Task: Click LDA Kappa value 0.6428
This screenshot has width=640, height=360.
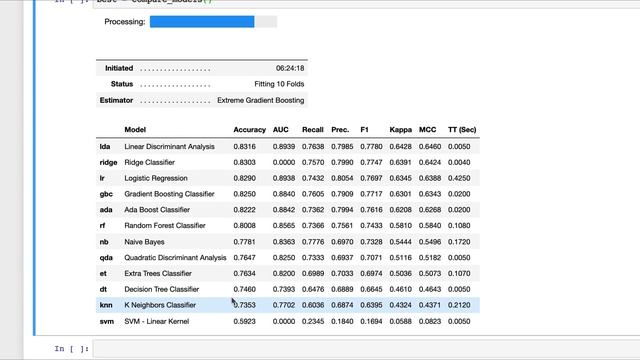Action: coord(400,147)
